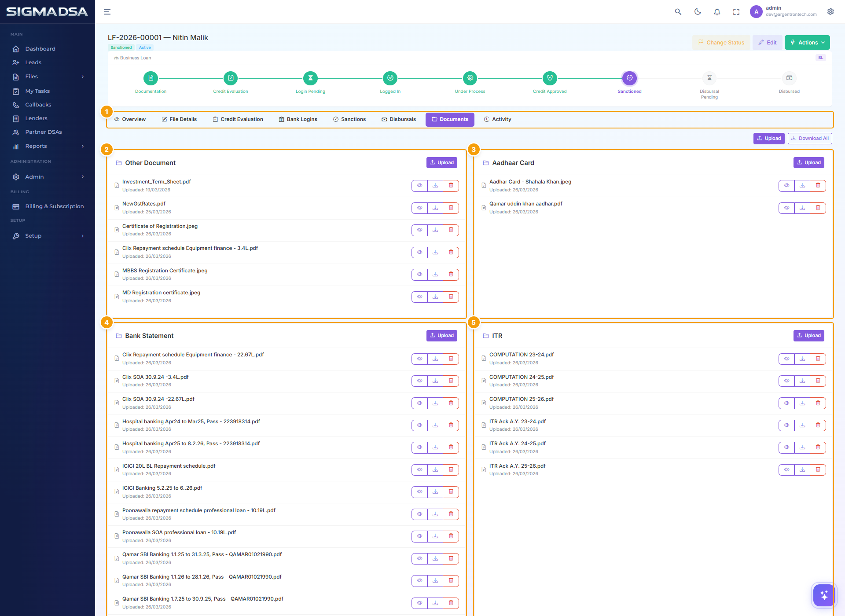Click the admin avatar

click(x=756, y=12)
